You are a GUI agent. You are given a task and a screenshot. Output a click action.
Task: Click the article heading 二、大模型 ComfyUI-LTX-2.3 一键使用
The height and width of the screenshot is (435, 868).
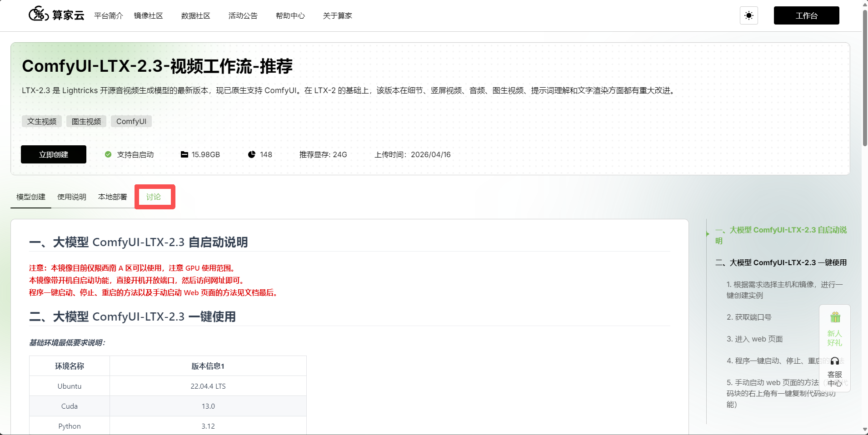132,316
